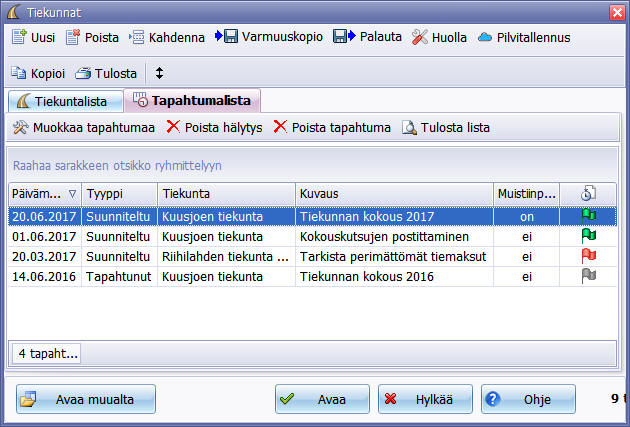
Task: Click the cell Tarkista perimättömät tiemaksut
Action: click(394, 257)
